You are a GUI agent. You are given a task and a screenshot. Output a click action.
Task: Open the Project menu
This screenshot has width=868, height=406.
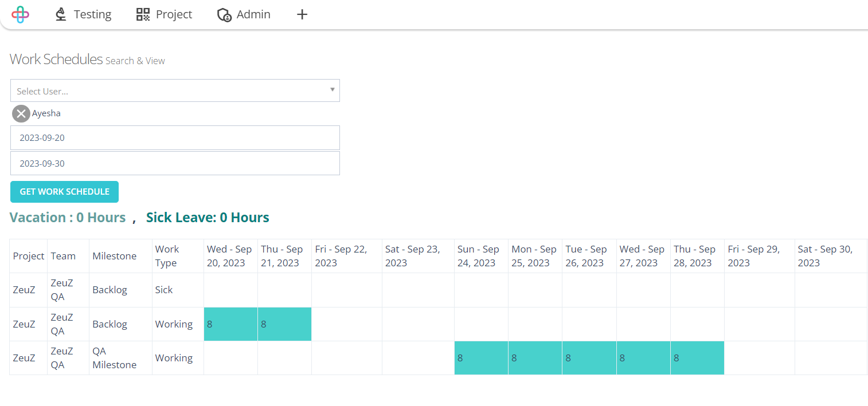165,14
